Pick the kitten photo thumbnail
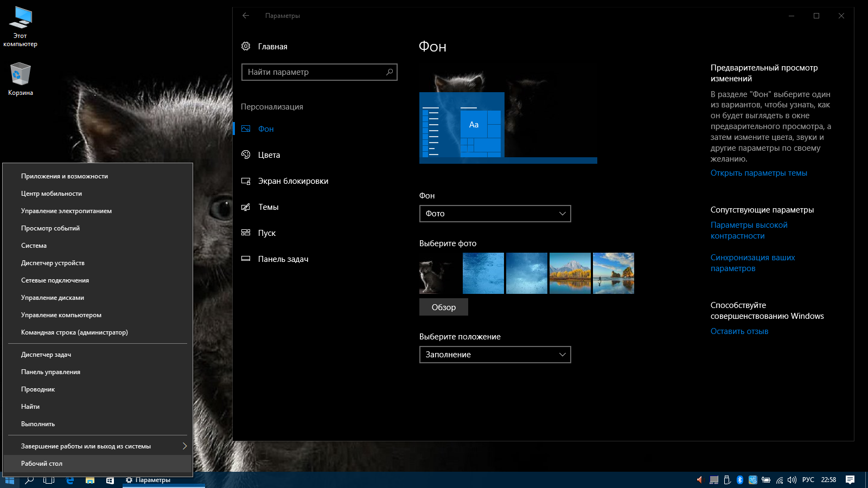 (439, 273)
